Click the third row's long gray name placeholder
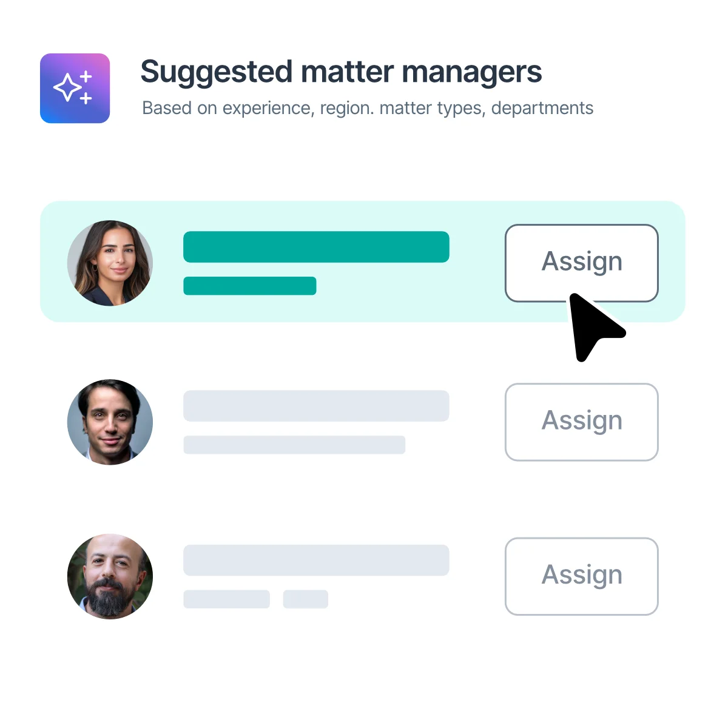The height and width of the screenshot is (728, 728). click(x=316, y=560)
